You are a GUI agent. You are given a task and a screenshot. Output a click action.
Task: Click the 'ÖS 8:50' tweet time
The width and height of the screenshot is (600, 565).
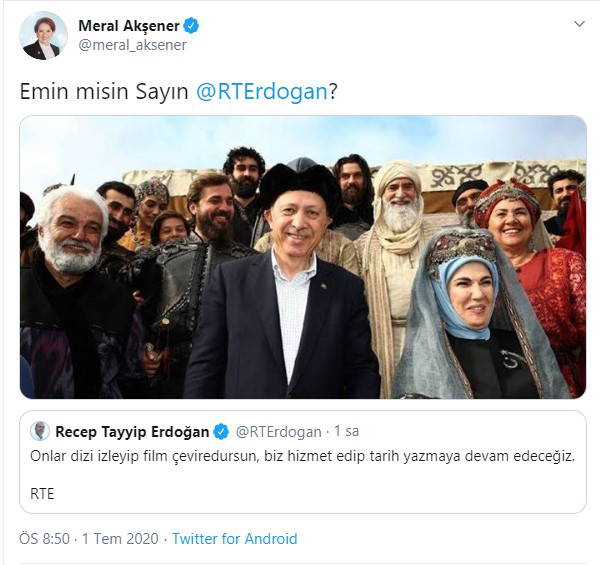(44, 539)
